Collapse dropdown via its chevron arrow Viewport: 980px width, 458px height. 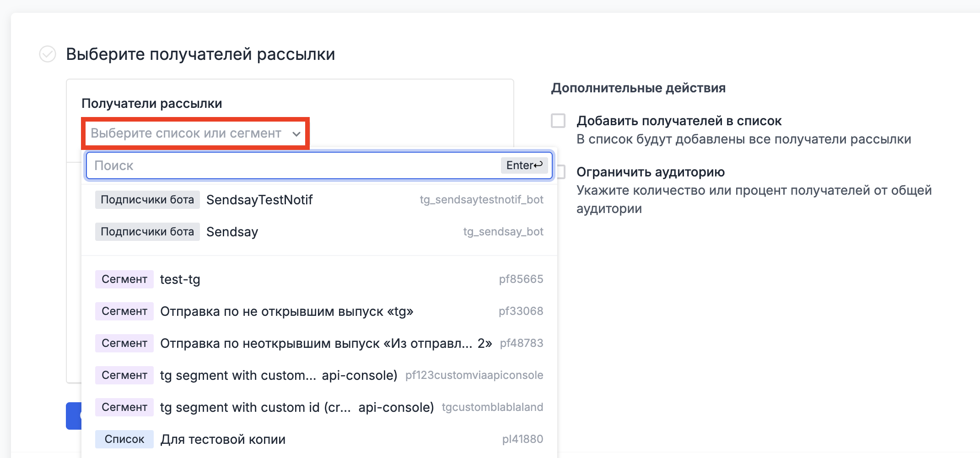coord(297,133)
